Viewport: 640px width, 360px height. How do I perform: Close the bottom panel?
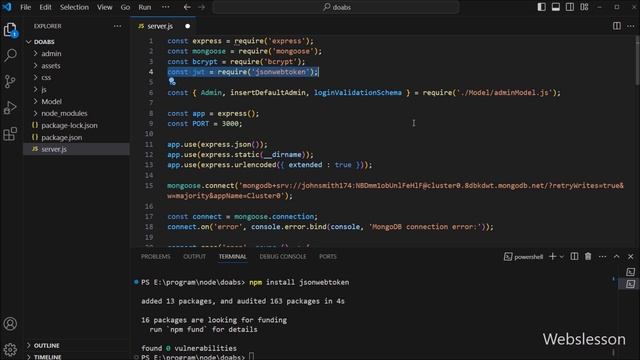[631, 256]
